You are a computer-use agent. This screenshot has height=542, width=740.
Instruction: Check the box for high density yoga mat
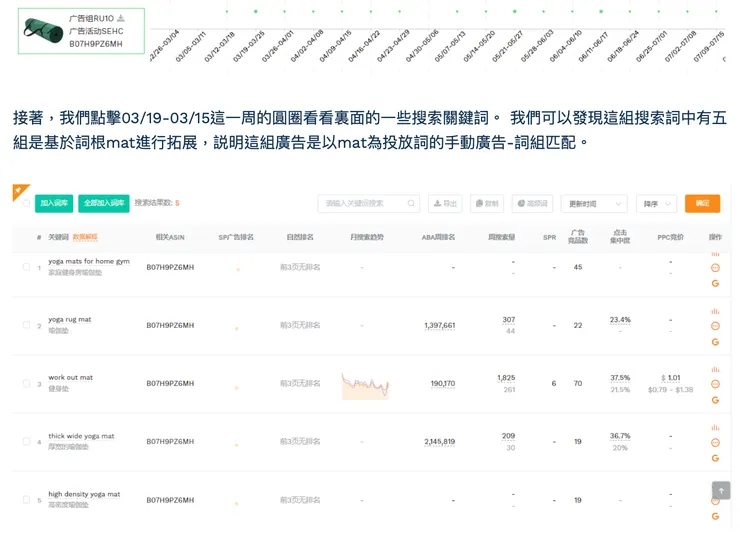[x=26, y=500]
